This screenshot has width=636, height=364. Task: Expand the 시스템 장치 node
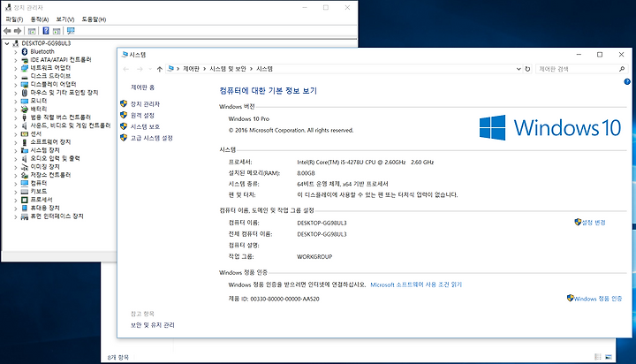click(15, 150)
